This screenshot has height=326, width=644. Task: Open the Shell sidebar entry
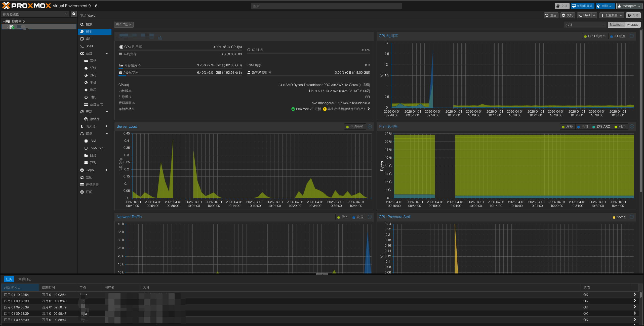click(89, 46)
